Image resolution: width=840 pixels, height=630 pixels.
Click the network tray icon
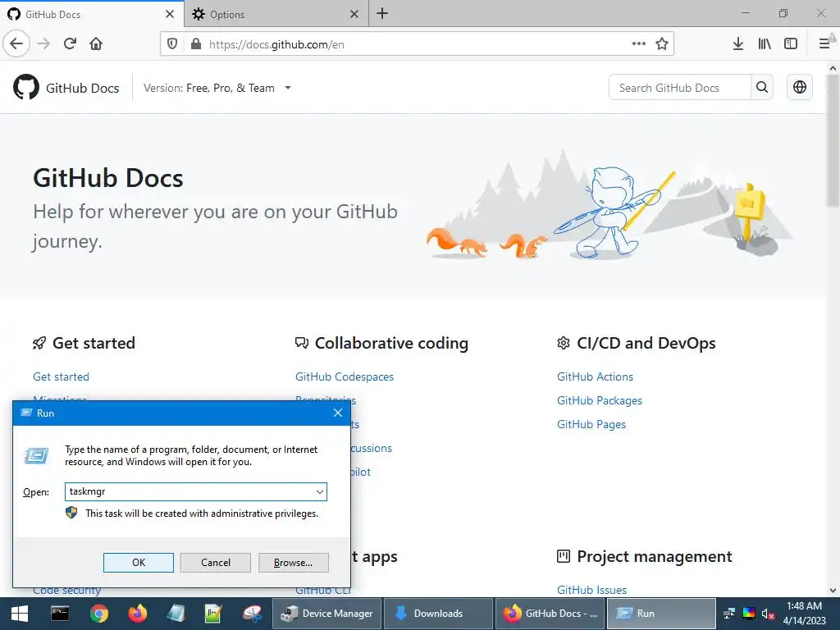point(729,614)
